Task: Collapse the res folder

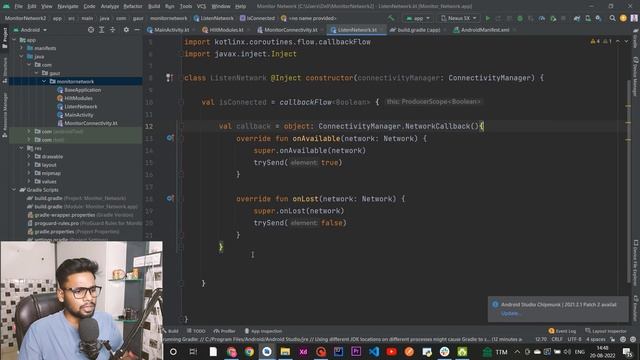Action: pos(22,148)
